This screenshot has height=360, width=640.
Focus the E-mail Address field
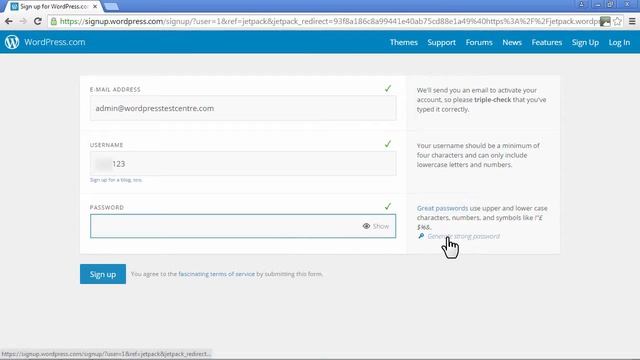pyautogui.click(x=243, y=108)
